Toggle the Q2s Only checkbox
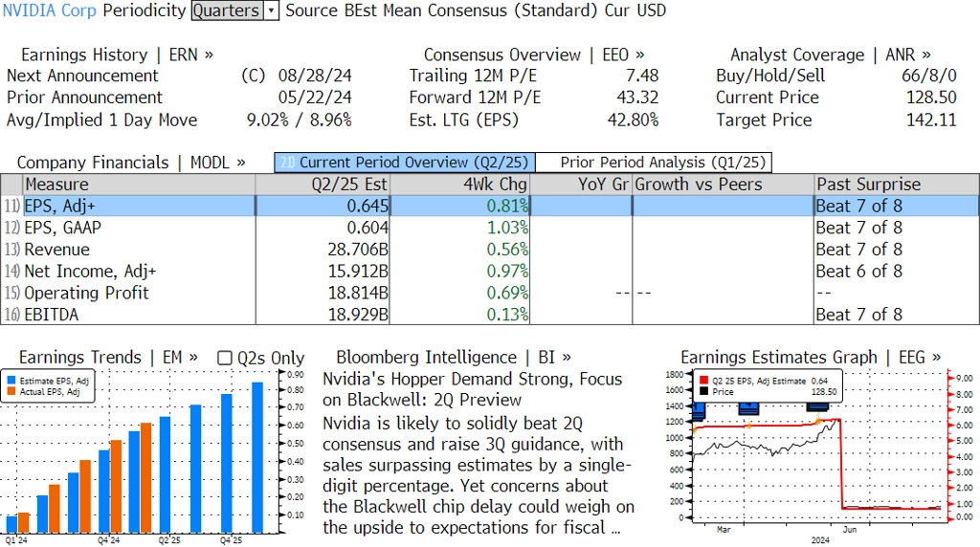Screen dimensions: 980x547 pos(224,358)
